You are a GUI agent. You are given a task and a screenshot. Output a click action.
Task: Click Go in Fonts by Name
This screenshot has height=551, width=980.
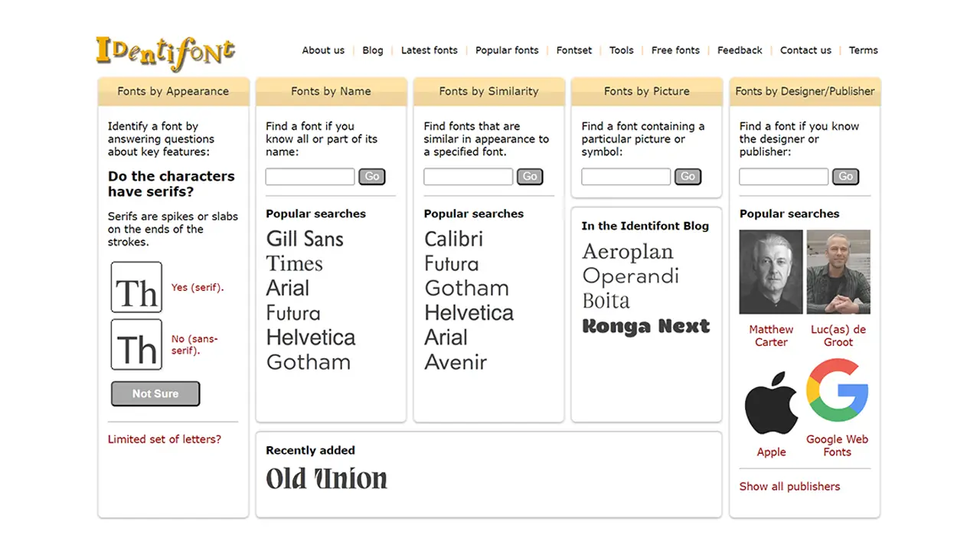[372, 177]
